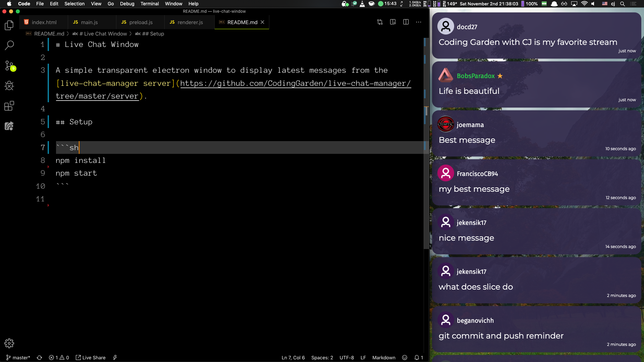Click 'git commit and push reminder' message
The image size is (644, 362).
(x=501, y=336)
